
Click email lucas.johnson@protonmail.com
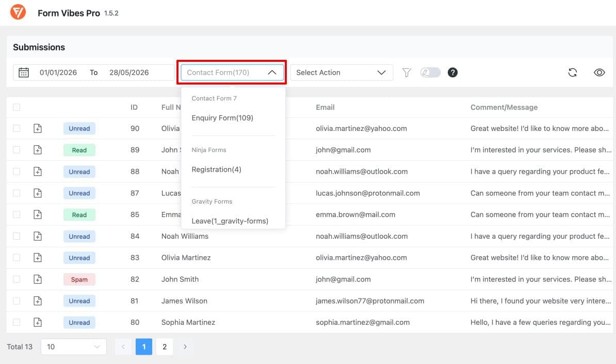tap(368, 193)
